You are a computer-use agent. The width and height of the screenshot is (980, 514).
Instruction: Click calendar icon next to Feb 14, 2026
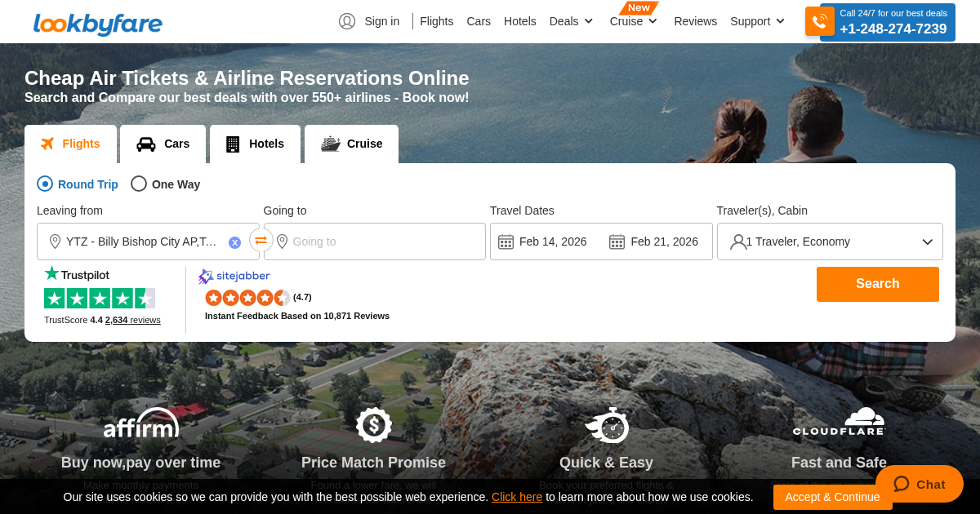[506, 241]
